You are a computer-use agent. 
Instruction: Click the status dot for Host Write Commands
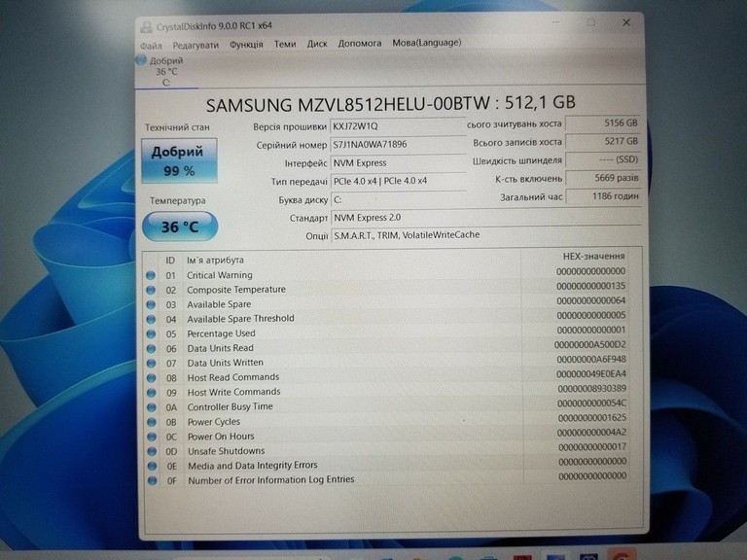[152, 393]
